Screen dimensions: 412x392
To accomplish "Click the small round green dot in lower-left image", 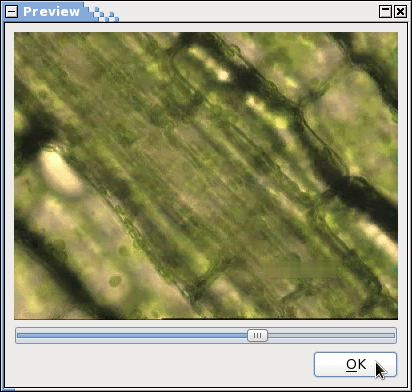I will (116, 281).
